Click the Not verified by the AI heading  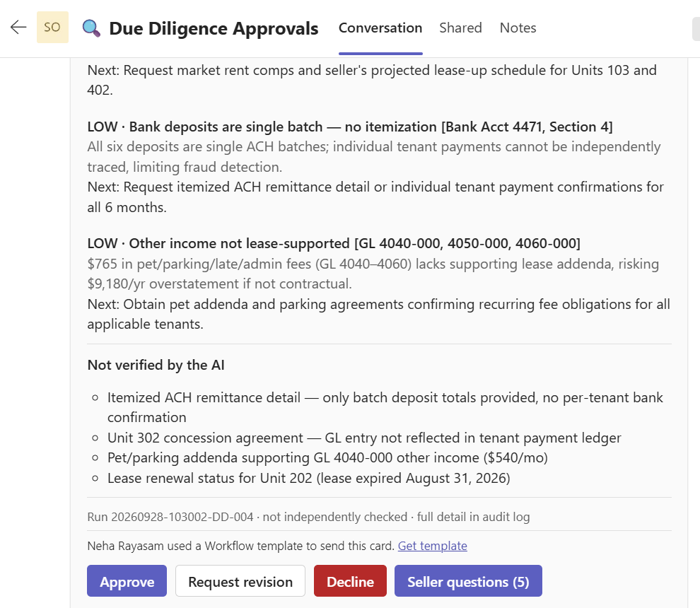(x=156, y=365)
